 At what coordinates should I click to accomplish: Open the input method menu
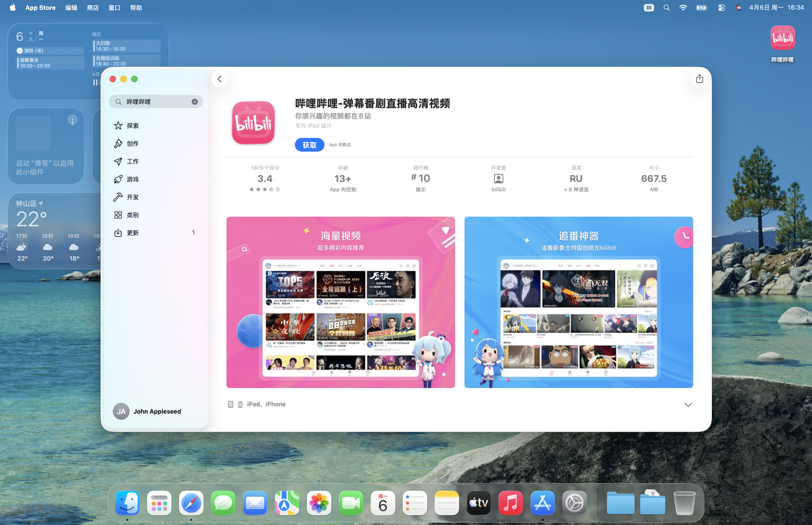649,7
